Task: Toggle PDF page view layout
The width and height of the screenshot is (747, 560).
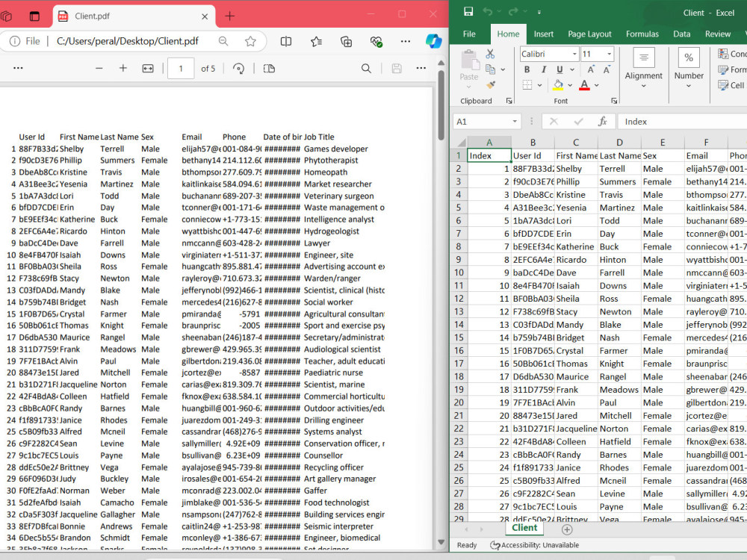Action: click(269, 69)
